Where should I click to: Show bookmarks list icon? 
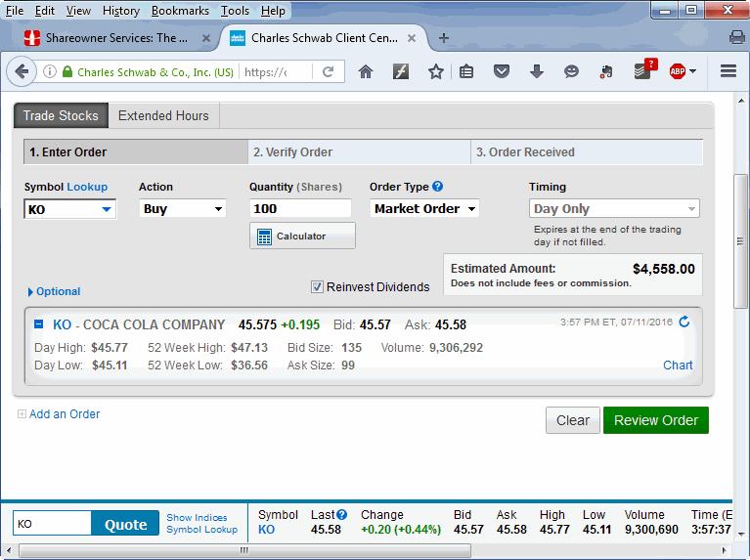click(x=466, y=71)
